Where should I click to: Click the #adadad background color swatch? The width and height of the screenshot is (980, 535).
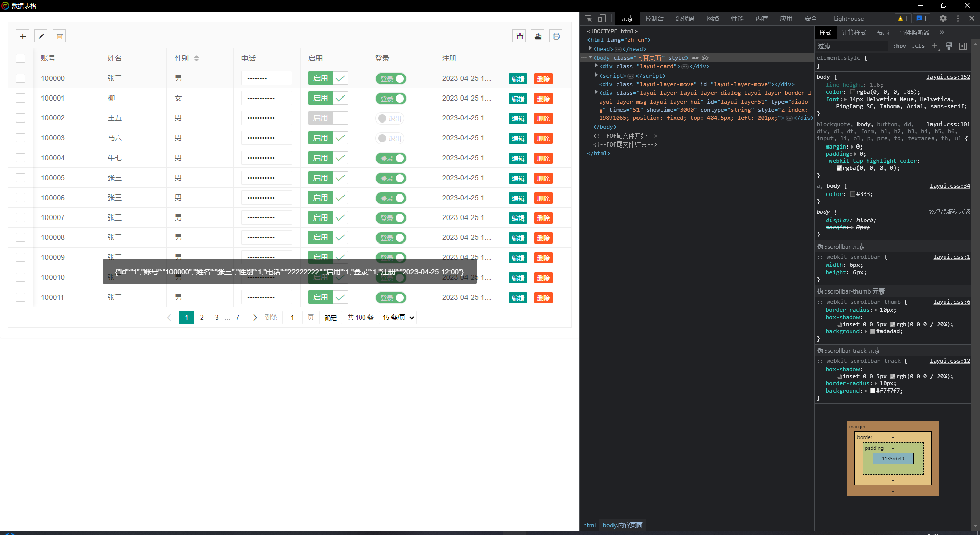coord(873,332)
